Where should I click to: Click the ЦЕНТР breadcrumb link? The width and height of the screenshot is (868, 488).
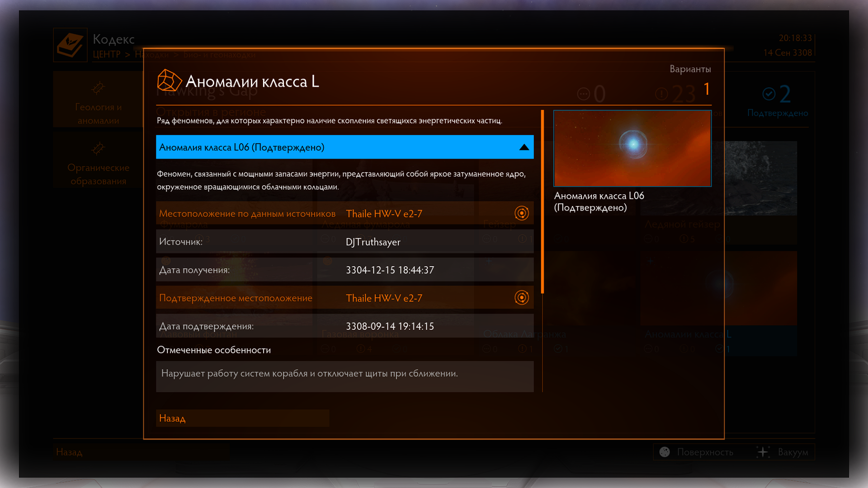pyautogui.click(x=107, y=54)
